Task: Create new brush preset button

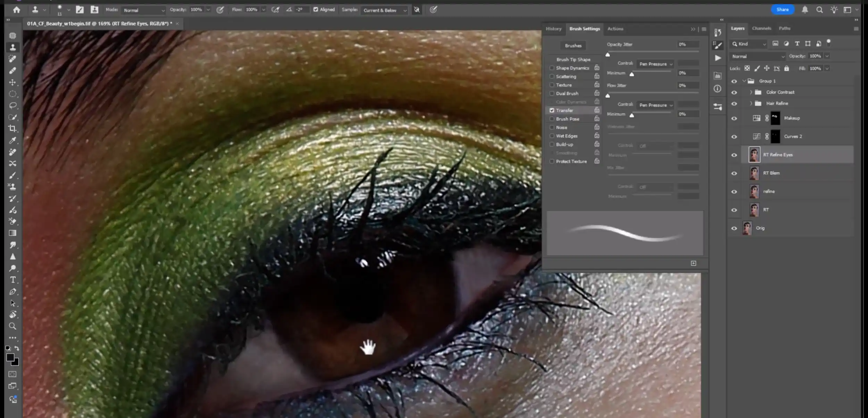Action: click(x=693, y=263)
